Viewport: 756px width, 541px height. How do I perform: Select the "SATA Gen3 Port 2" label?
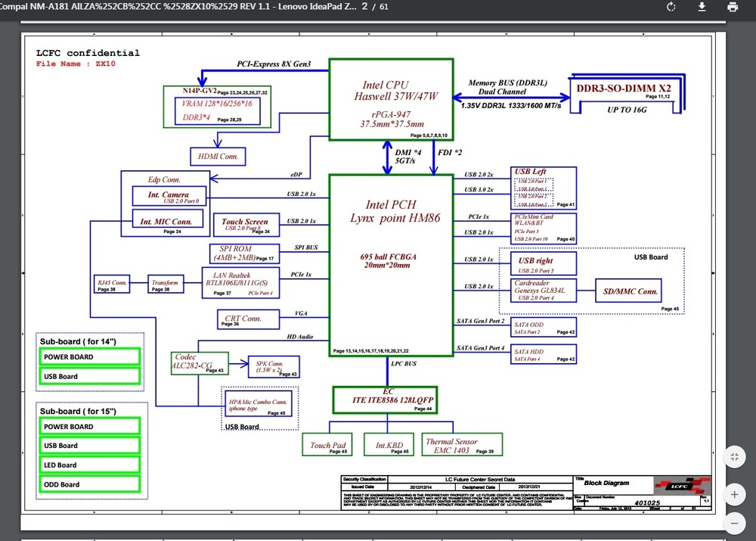coord(481,321)
